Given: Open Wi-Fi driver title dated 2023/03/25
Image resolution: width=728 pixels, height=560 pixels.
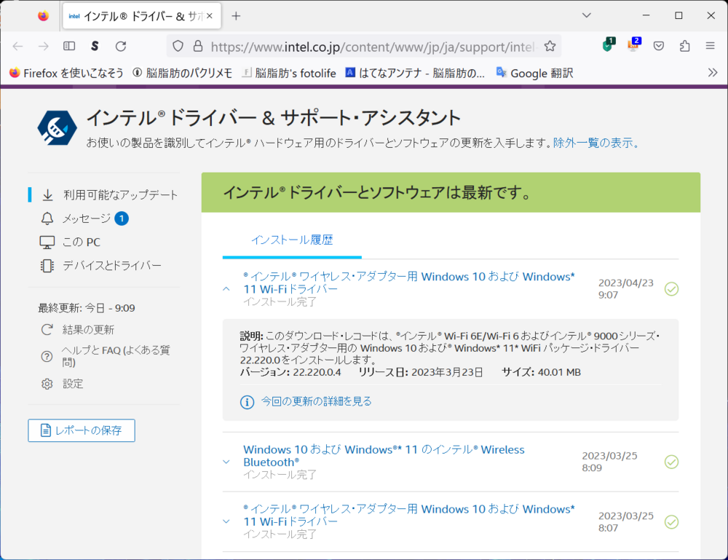Looking at the screenshot, I should 408,516.
